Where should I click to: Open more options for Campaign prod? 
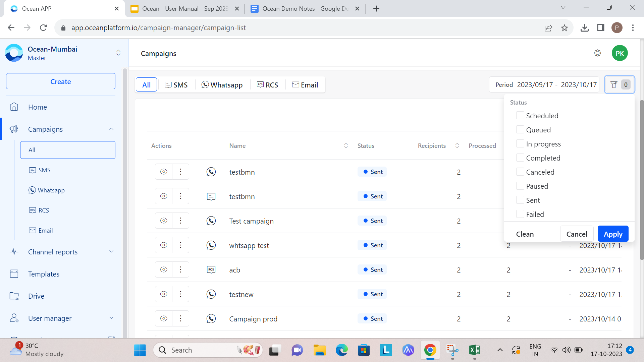pyautogui.click(x=180, y=318)
